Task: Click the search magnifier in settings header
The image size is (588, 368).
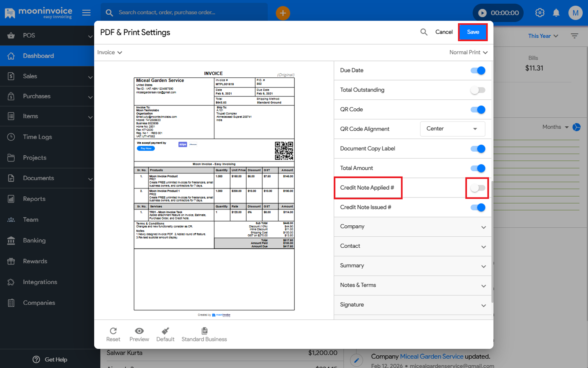Action: click(424, 32)
